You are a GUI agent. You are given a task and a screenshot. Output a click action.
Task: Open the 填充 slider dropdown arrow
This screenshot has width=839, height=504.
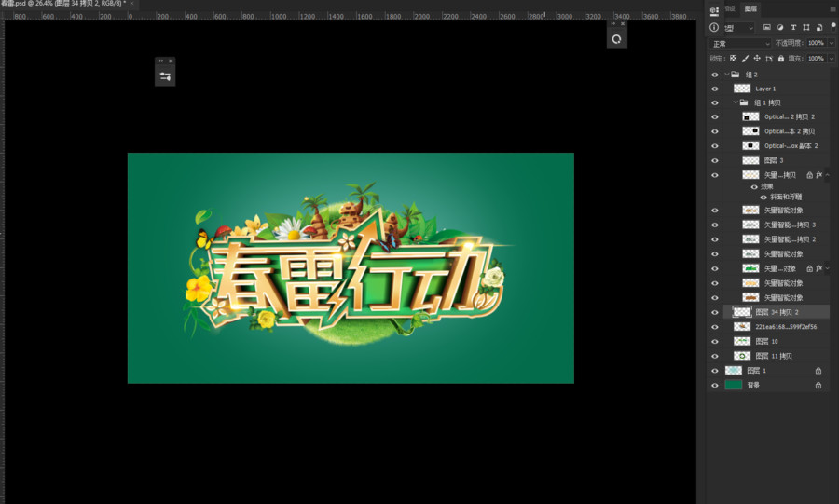click(x=832, y=59)
